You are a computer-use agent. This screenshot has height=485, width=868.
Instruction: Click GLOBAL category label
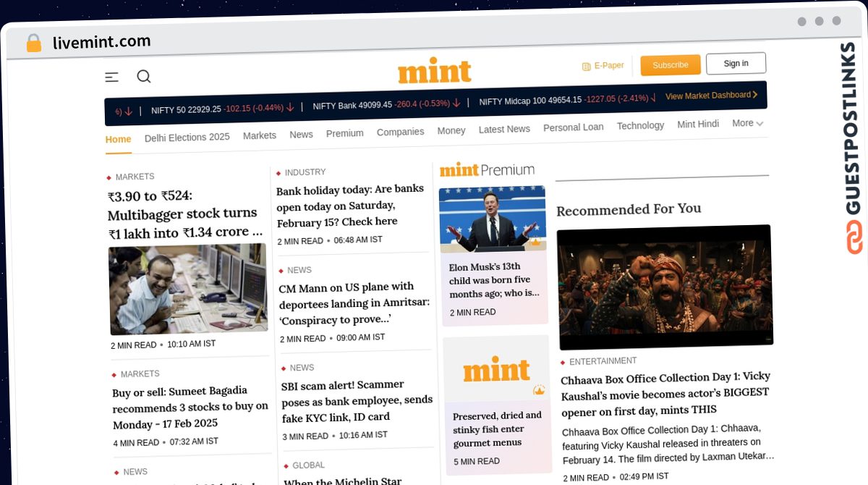[308, 465]
